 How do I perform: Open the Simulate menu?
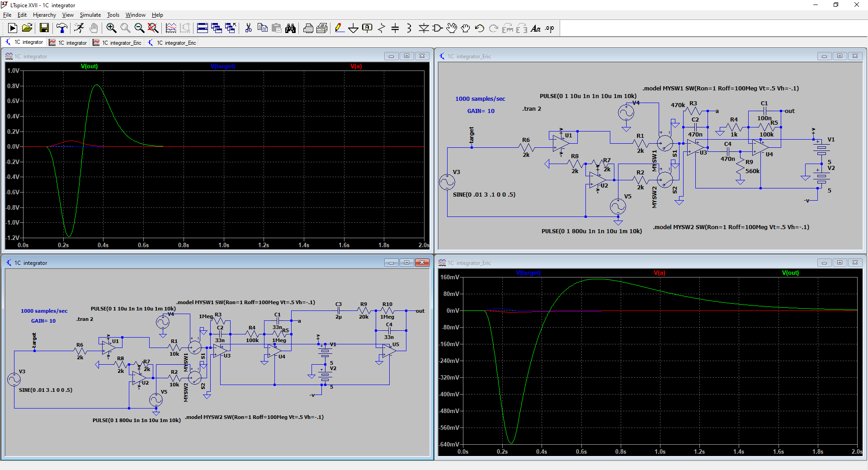coord(90,15)
